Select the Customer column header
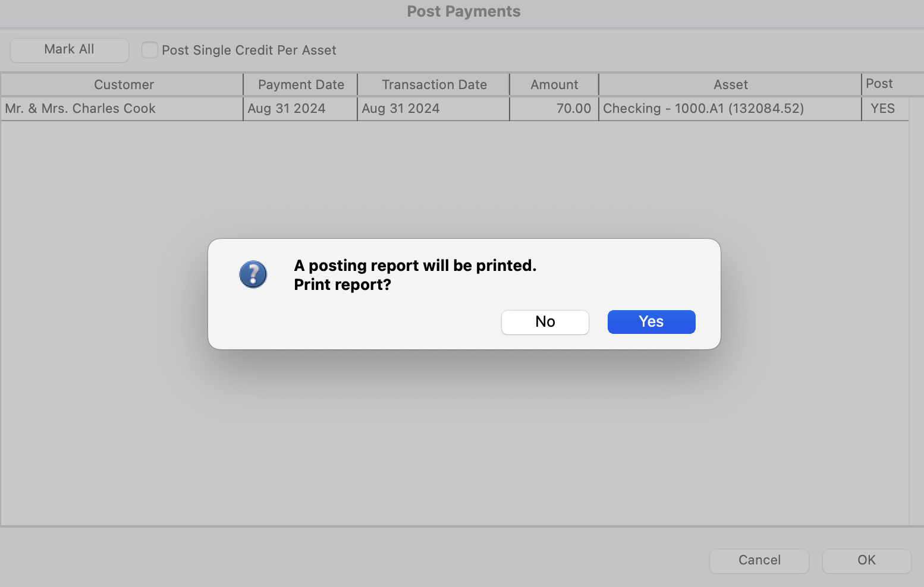 coord(124,84)
